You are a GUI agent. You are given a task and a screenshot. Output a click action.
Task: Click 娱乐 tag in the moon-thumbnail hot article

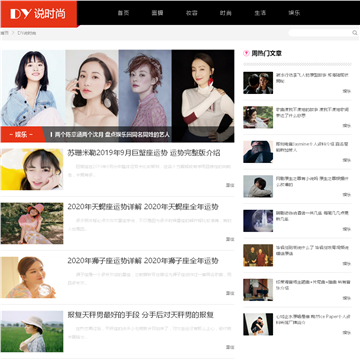pyautogui.click(x=347, y=229)
